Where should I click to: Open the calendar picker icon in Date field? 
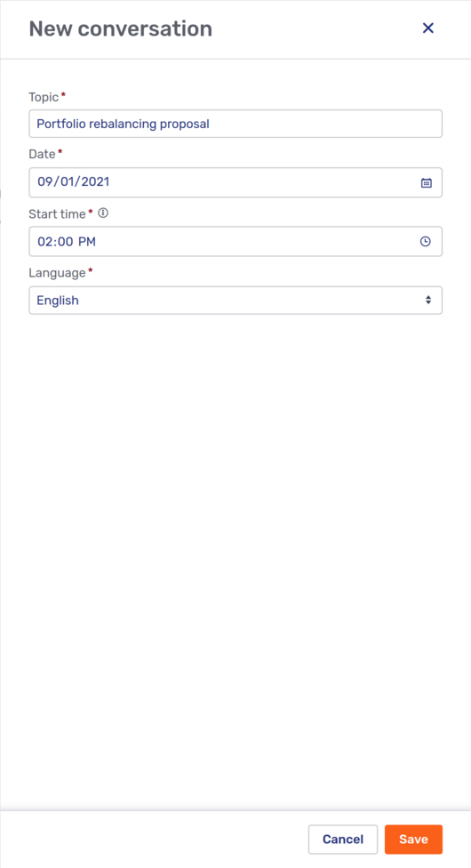click(427, 182)
